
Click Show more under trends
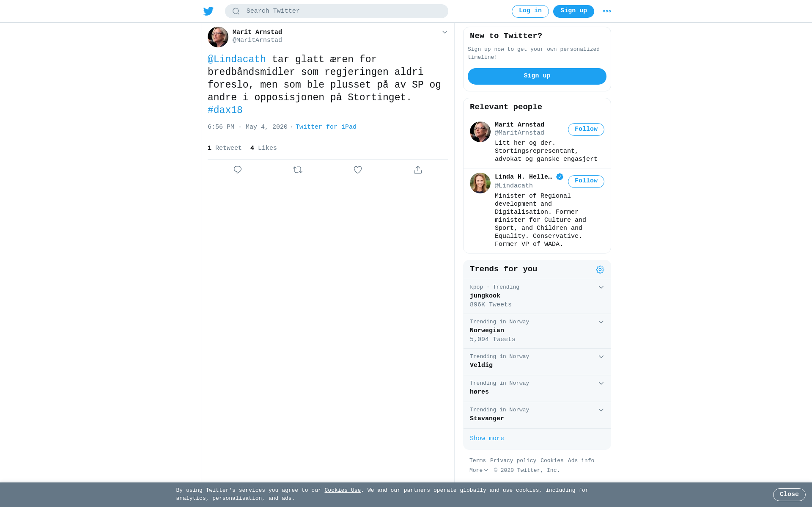[x=487, y=438]
